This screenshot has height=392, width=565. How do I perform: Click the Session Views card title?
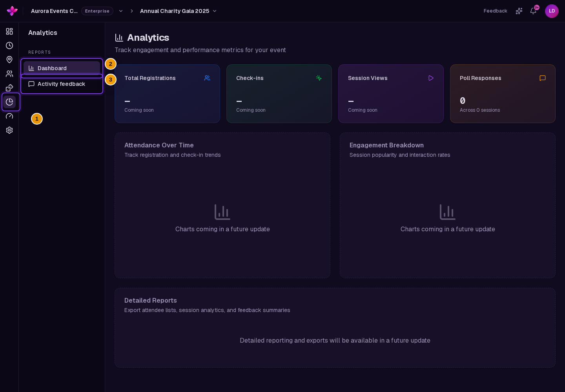[x=368, y=78]
